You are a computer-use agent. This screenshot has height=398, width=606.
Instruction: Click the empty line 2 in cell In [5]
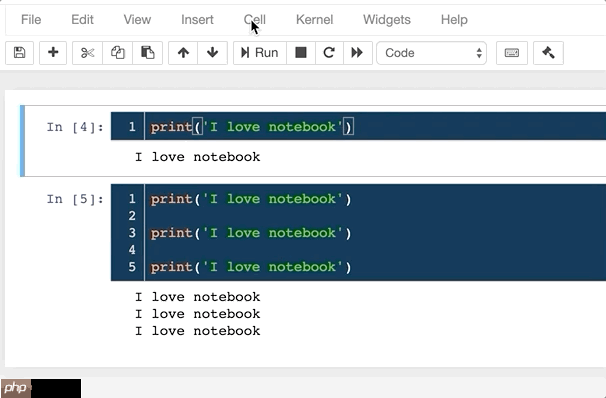(375, 216)
